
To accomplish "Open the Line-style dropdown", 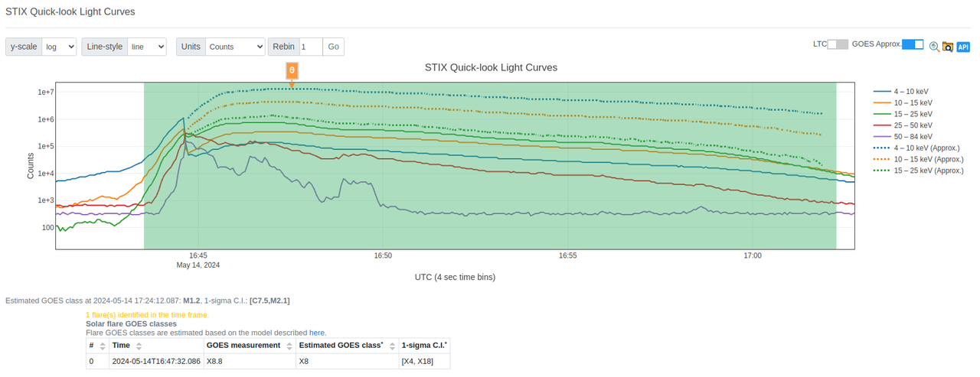I will point(147,47).
